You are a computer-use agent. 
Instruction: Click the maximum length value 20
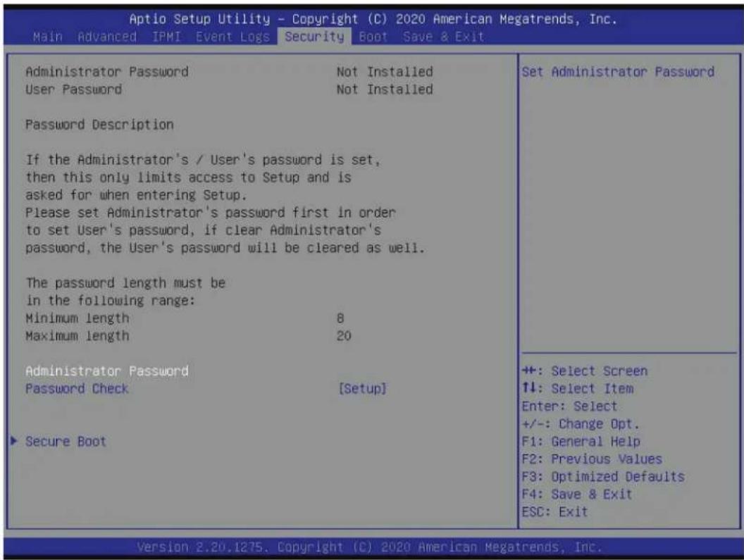point(344,335)
